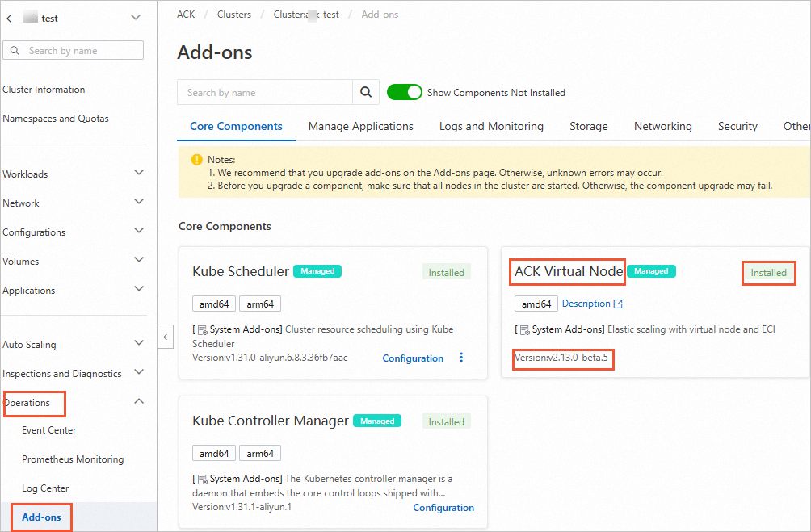
Task: Click ACK Virtual Node title
Action: pyautogui.click(x=569, y=271)
